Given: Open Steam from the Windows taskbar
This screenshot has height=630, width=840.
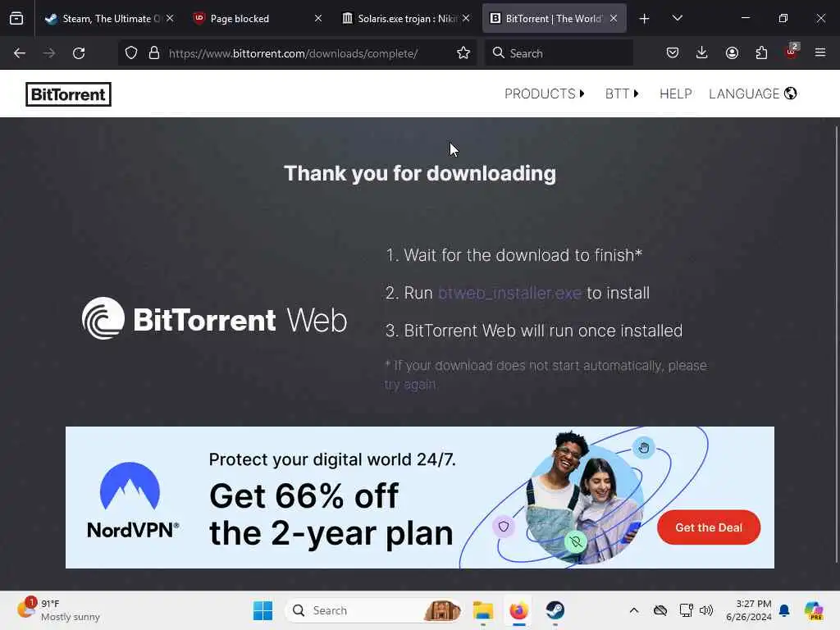Looking at the screenshot, I should (x=555, y=610).
